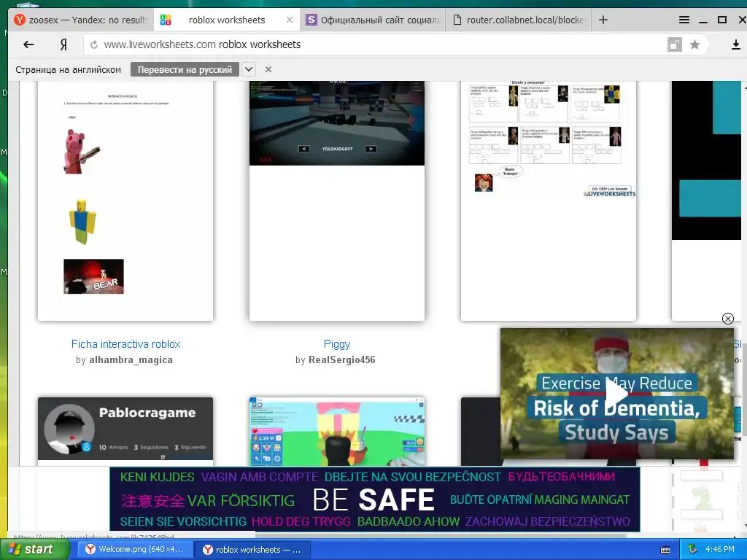Viewport: 747px width, 560px height.
Task: Open downloads arrow icon
Action: [735, 44]
